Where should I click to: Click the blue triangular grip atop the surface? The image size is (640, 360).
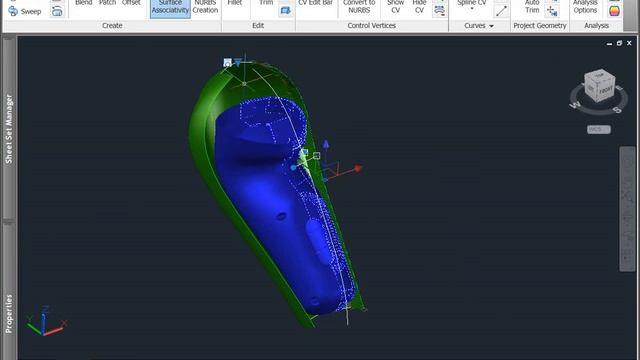(x=238, y=63)
